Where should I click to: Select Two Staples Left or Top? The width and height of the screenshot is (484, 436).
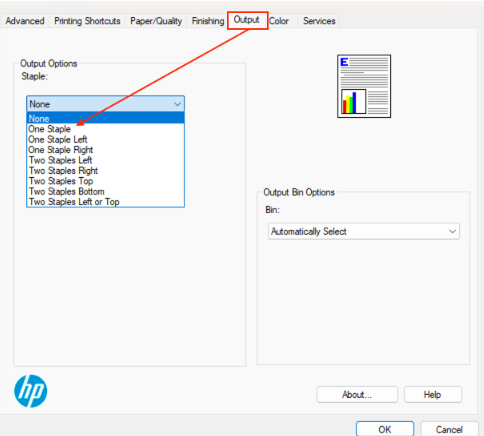(105, 202)
